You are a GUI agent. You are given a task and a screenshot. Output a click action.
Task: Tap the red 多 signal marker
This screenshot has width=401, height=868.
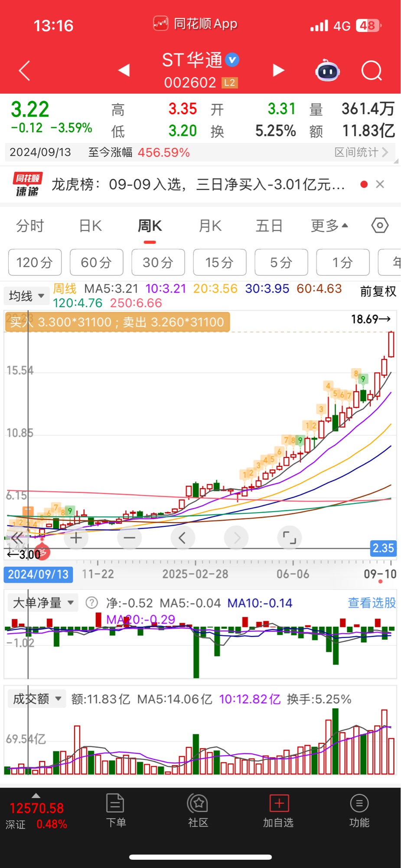42,552
